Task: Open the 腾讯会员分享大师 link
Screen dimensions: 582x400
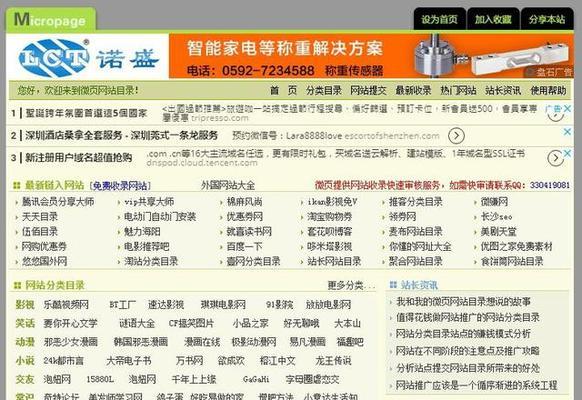Action: [58, 202]
